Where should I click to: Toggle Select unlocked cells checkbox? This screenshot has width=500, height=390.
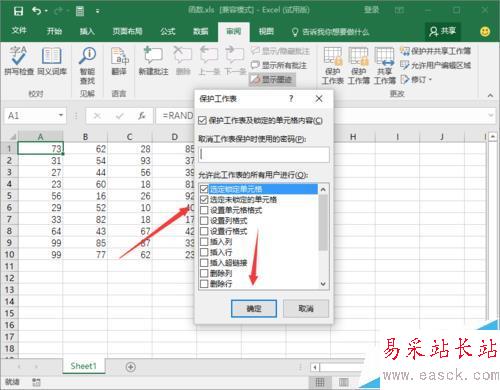pyautogui.click(x=204, y=200)
